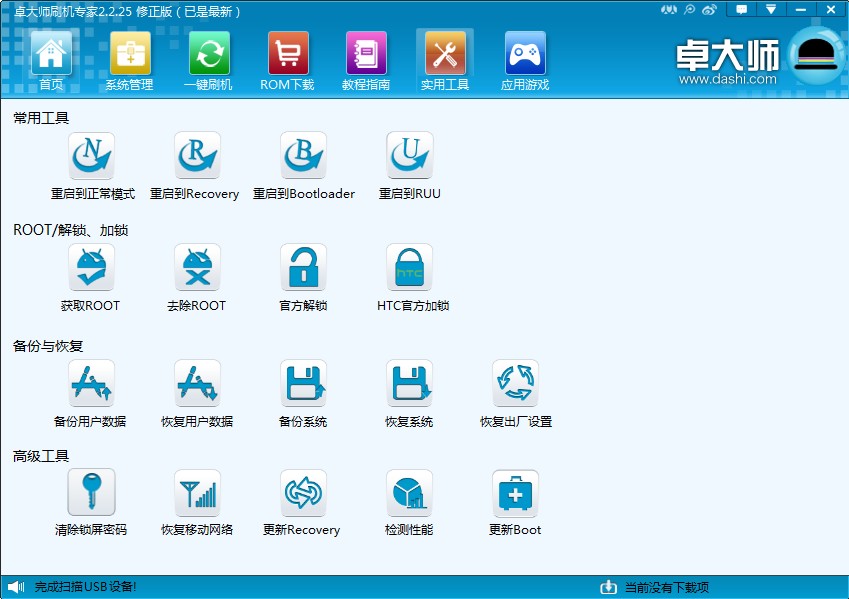Start 获取ROOT to root the device
This screenshot has height=599, width=849.
[x=91, y=270]
